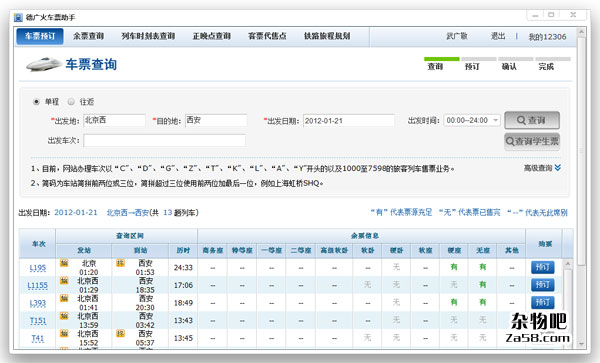Click the 18:49 duration cell
Screen dimensions: 600x363
click(x=183, y=303)
